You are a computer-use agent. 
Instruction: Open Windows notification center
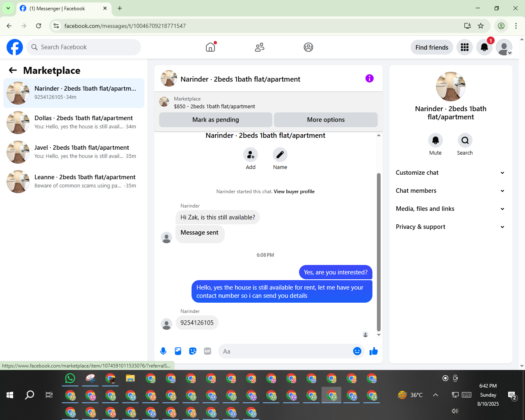point(512,395)
